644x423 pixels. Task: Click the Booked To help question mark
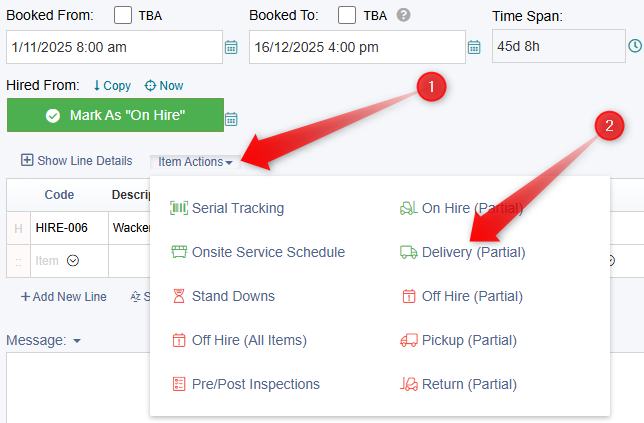pyautogui.click(x=404, y=15)
